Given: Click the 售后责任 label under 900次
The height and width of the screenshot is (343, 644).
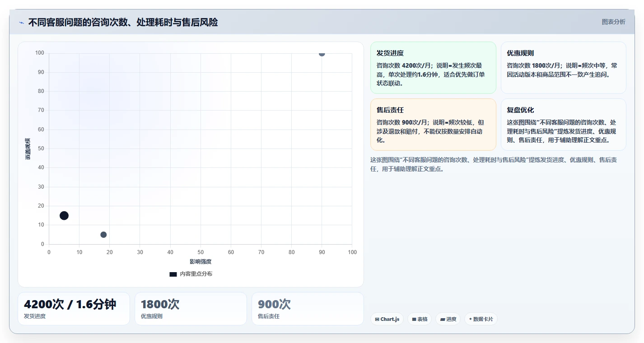Looking at the screenshot, I should 269,316.
